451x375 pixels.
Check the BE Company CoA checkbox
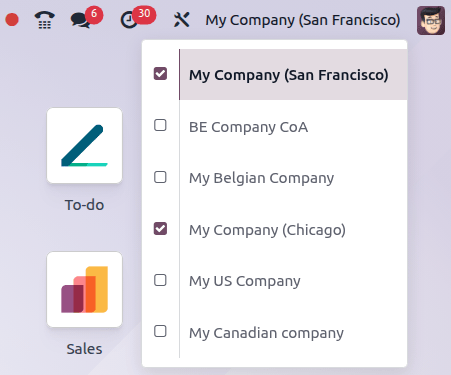click(x=160, y=125)
